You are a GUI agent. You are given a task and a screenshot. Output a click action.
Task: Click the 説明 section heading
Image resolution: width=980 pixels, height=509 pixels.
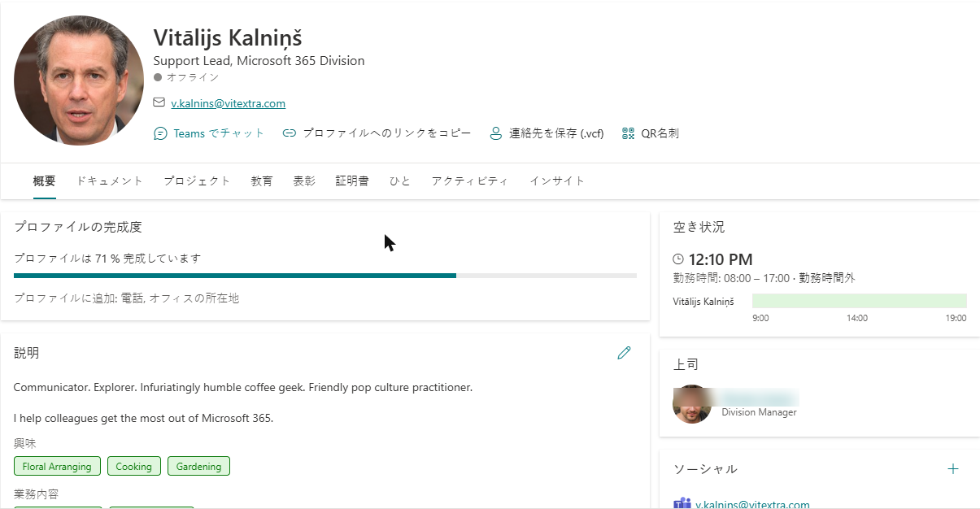26,353
